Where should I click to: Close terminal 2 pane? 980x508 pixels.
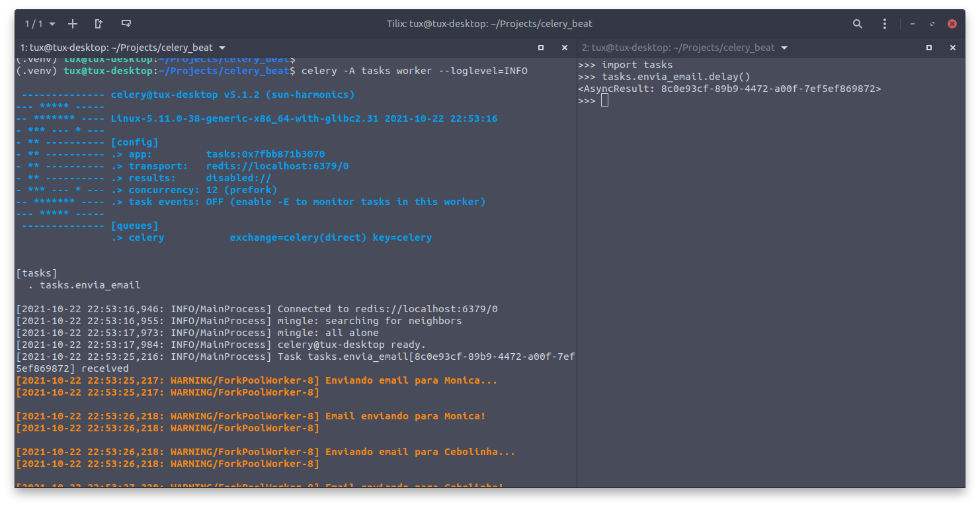[953, 48]
